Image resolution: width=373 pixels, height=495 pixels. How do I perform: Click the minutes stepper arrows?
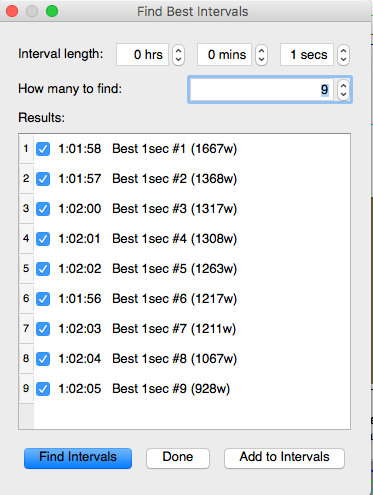coord(261,55)
